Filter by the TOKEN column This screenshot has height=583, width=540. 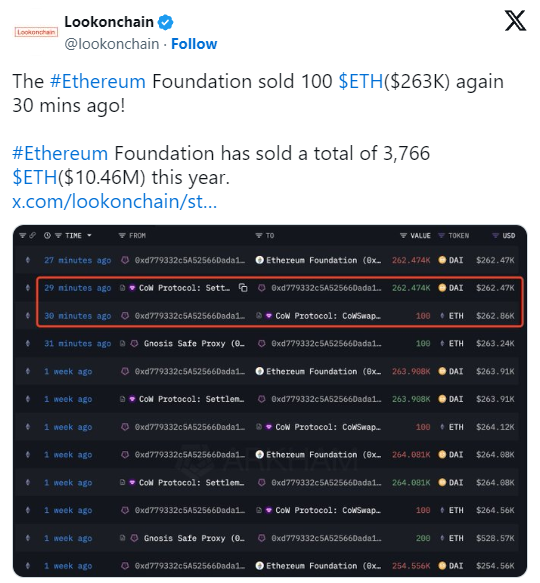click(441, 235)
